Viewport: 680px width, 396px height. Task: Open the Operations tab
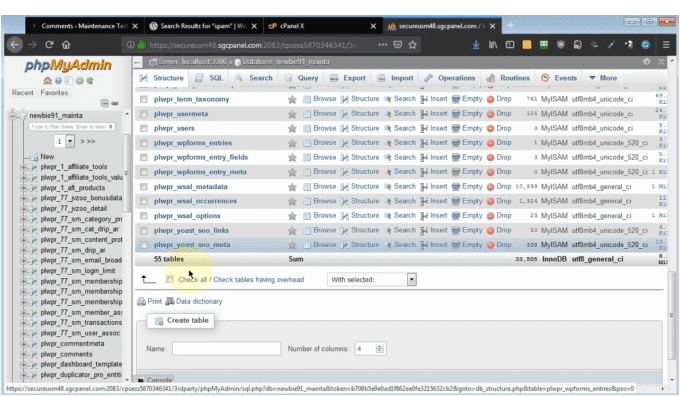coord(450,78)
